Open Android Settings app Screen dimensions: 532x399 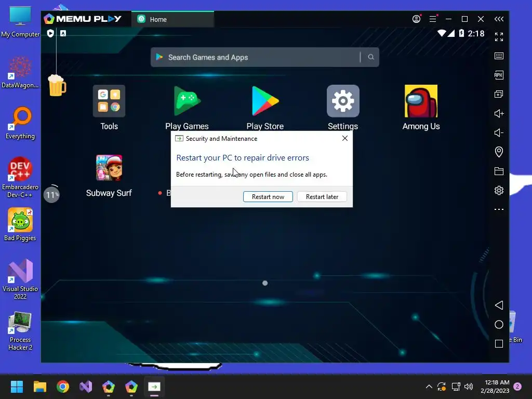[343, 101]
